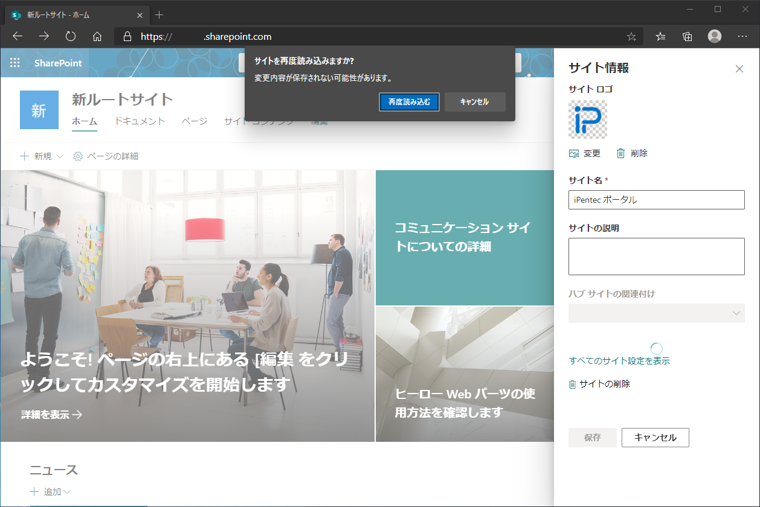Click the サイト名 text field
Viewport: 760px width, 507px height.
tap(656, 200)
